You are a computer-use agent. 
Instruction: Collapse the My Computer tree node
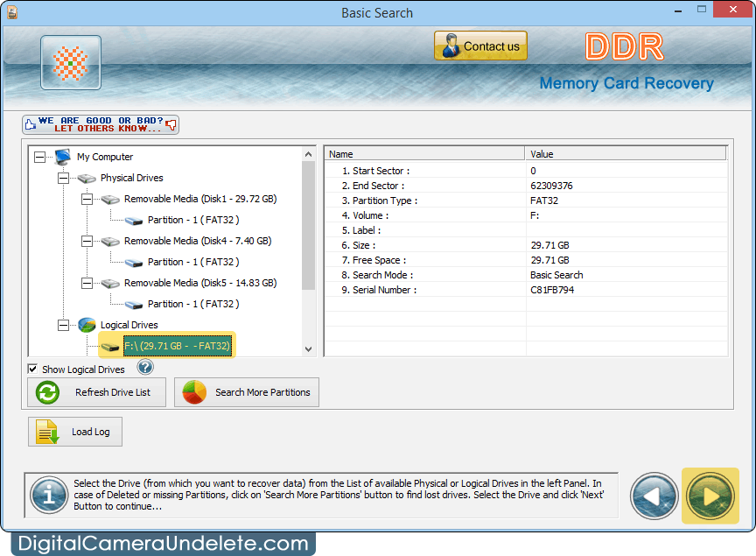(x=40, y=157)
